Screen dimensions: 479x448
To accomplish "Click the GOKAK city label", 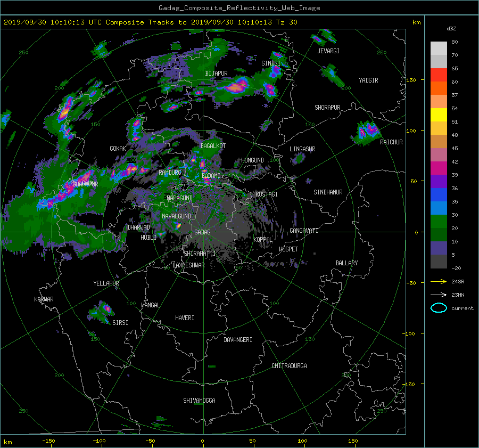I will 118,149.
